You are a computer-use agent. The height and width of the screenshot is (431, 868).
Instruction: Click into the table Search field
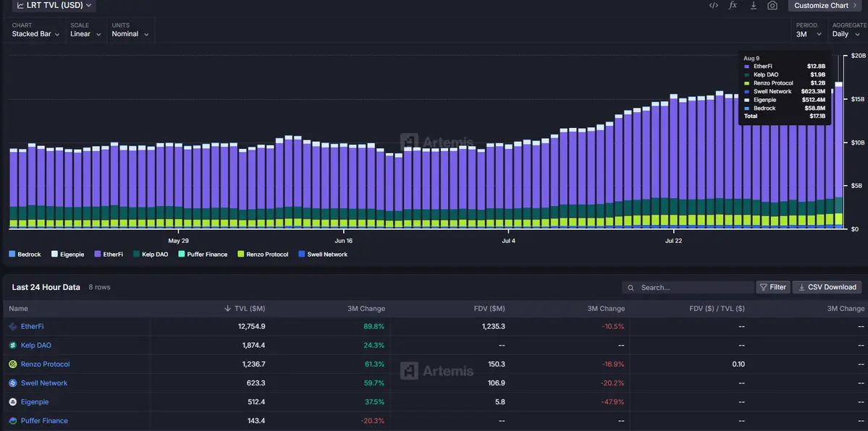pyautogui.click(x=688, y=288)
